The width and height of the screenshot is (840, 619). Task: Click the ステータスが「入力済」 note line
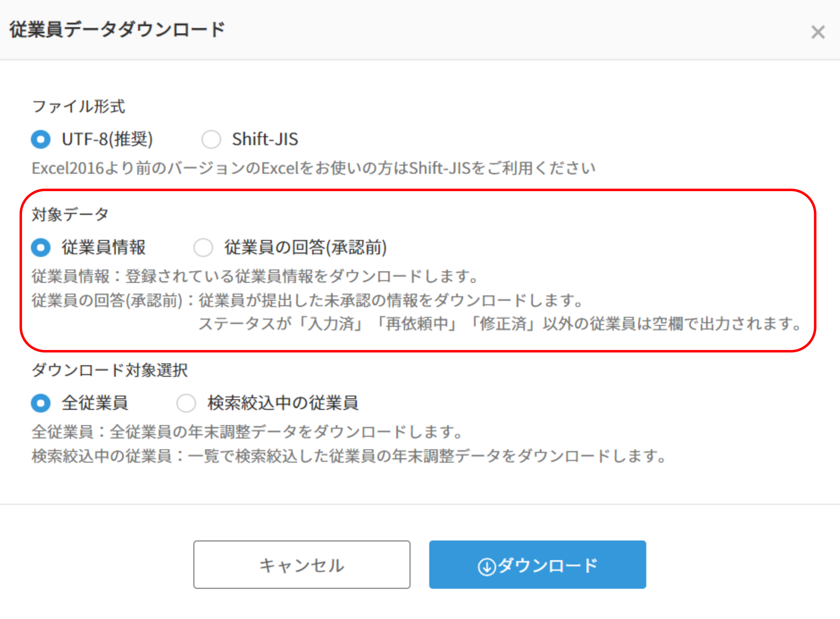pos(499,324)
